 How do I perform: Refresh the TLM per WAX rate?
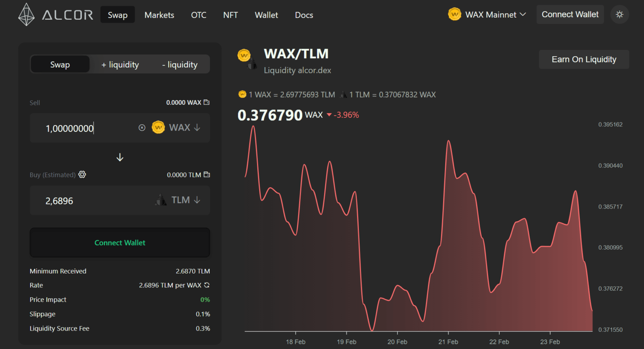pos(206,285)
